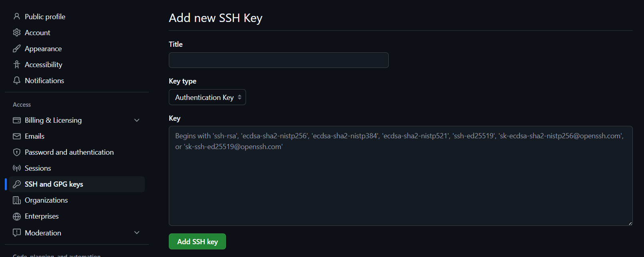Click the Account gear icon
The height and width of the screenshot is (257, 644).
(17, 32)
